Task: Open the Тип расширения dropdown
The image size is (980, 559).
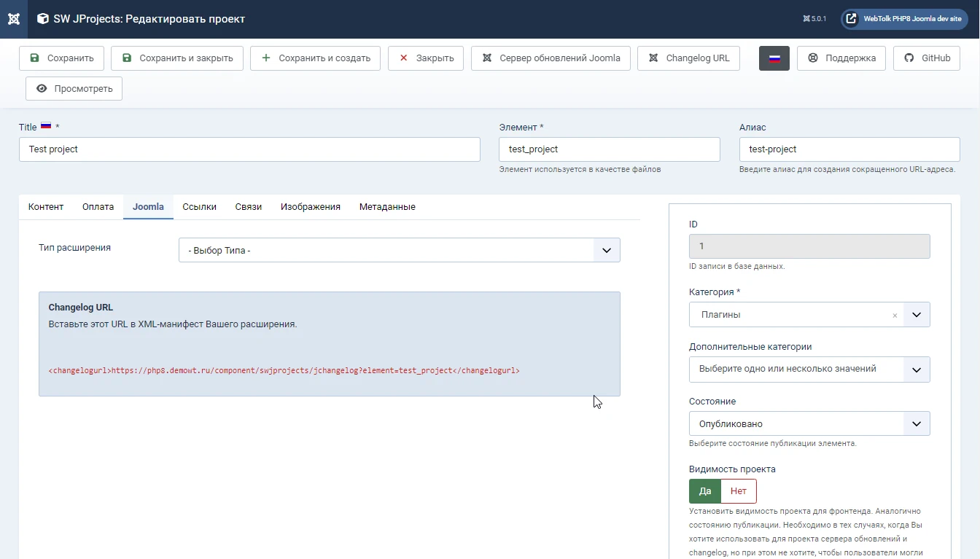Action: [x=400, y=250]
